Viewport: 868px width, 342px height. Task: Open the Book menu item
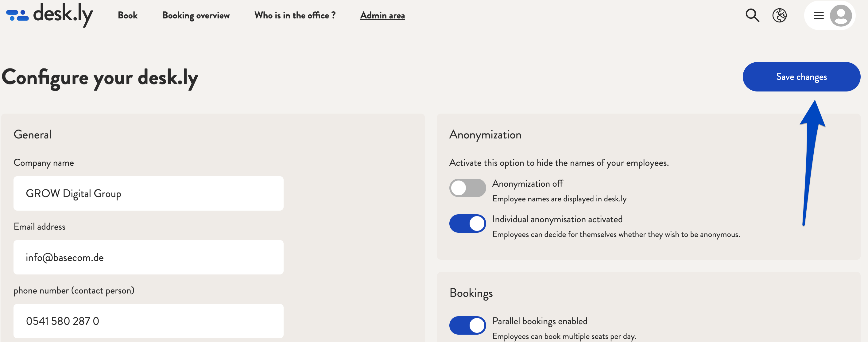coord(127,15)
